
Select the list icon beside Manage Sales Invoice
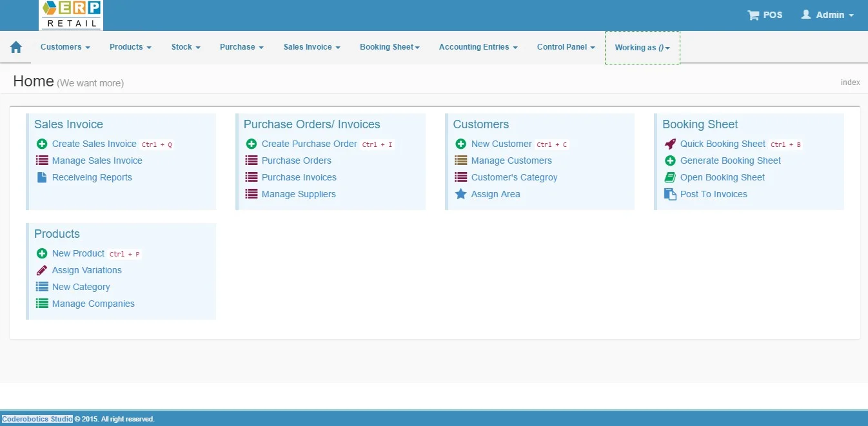pyautogui.click(x=42, y=160)
